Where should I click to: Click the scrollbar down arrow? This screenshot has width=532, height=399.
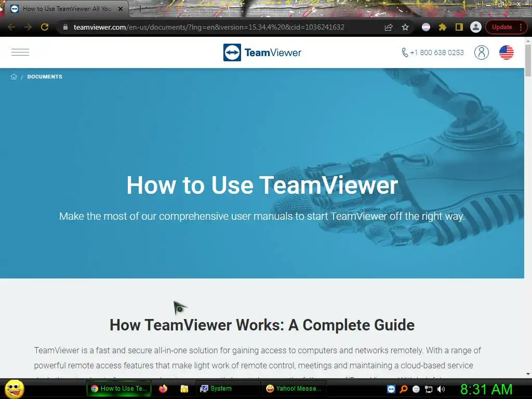pyautogui.click(x=528, y=374)
